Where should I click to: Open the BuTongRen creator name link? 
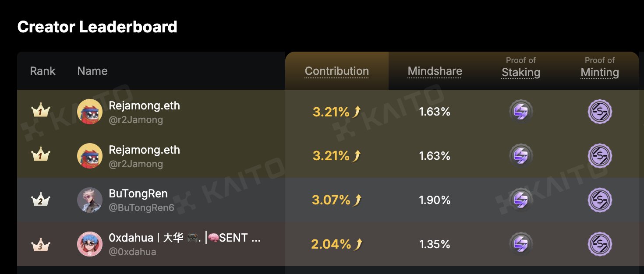tap(138, 194)
